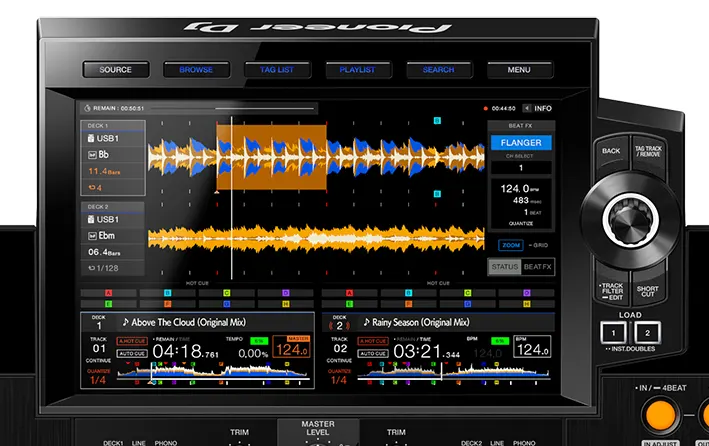The width and height of the screenshot is (709, 446).
Task: Trigger Deck 2 hot cue E
Action: click(350, 304)
